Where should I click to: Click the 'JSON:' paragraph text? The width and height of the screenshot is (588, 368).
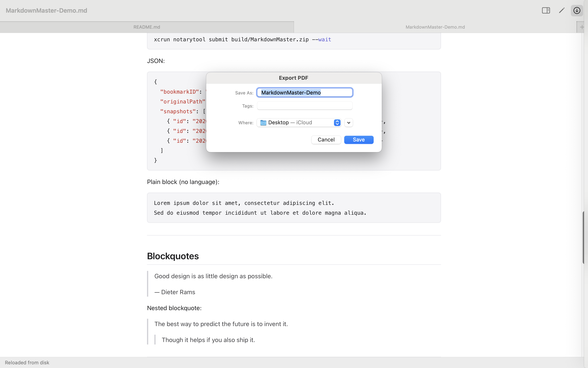[156, 61]
